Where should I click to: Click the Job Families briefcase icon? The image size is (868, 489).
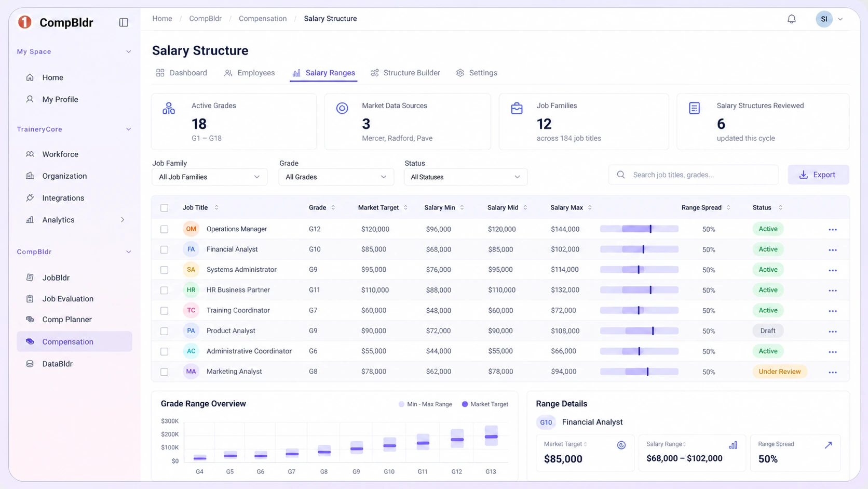point(517,108)
